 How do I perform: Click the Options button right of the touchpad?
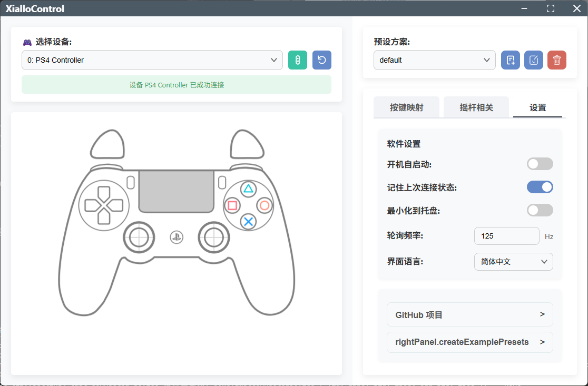point(222,183)
